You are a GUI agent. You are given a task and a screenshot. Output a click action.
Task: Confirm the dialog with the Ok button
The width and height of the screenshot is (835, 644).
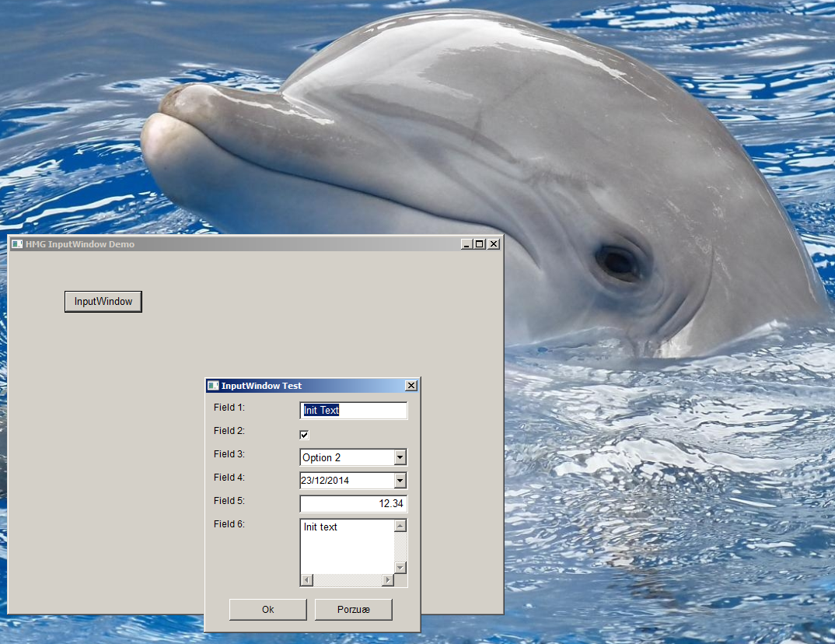(267, 610)
